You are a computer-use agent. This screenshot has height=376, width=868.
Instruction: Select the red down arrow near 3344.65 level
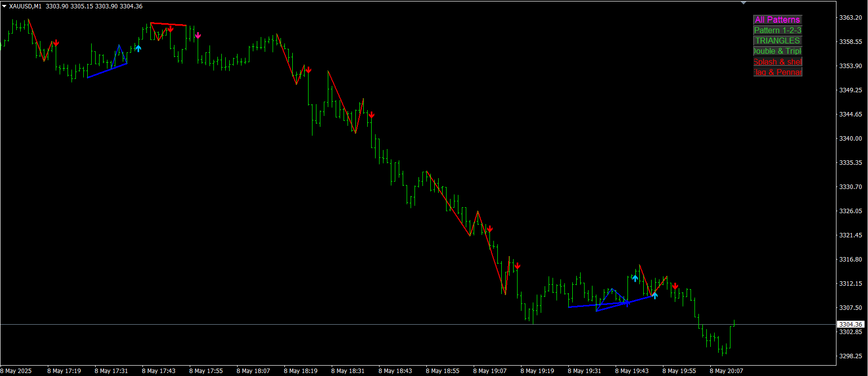tap(371, 115)
